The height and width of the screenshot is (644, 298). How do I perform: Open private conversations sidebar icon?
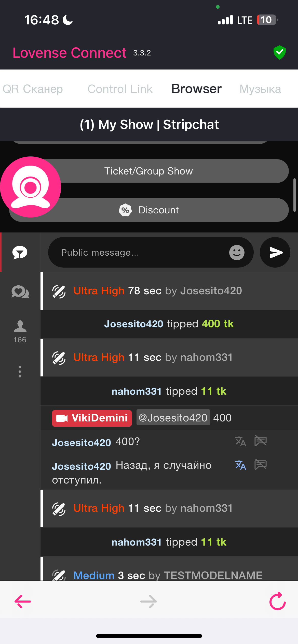[x=20, y=292]
